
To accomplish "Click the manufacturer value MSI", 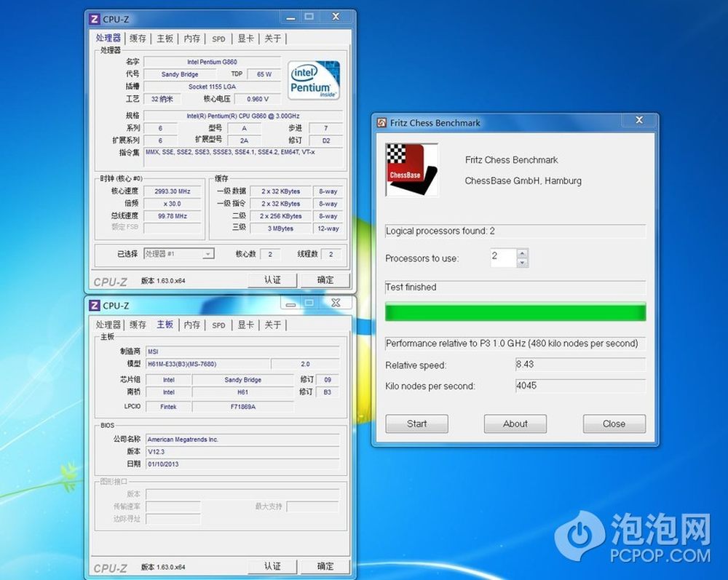I will (x=243, y=351).
